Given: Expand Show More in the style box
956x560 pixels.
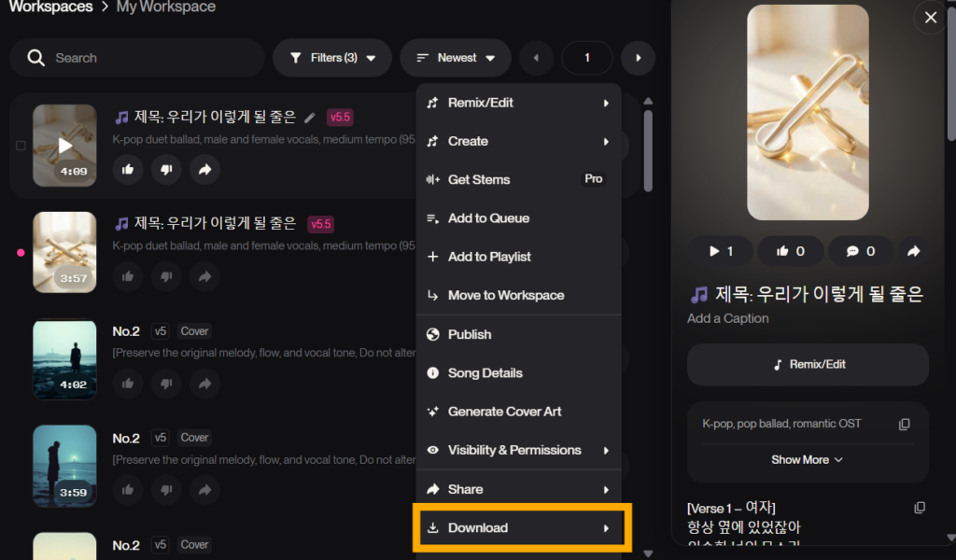Looking at the screenshot, I should (807, 460).
